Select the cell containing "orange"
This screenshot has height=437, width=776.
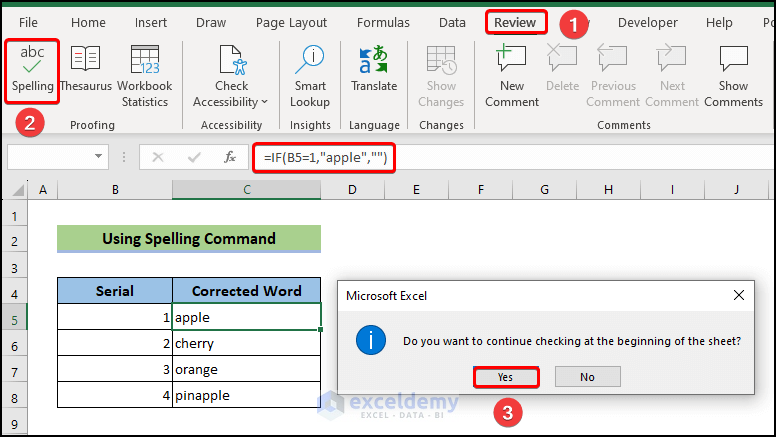246,369
